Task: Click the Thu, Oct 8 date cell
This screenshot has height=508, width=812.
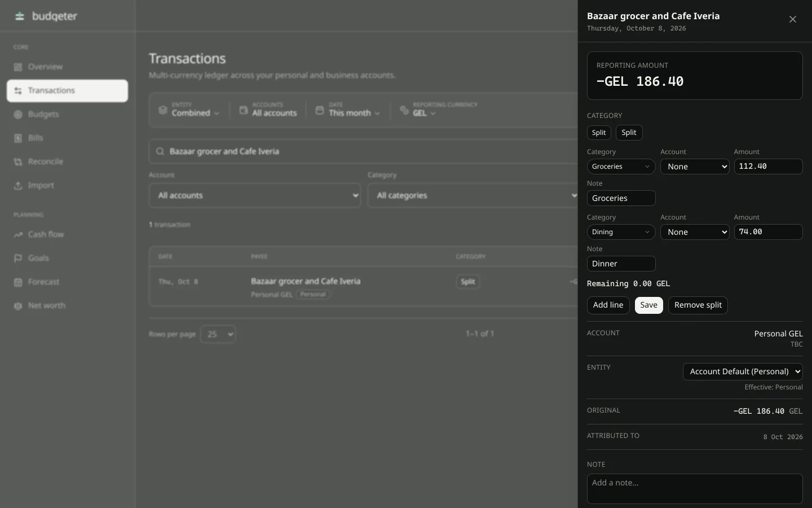Action: tap(178, 282)
